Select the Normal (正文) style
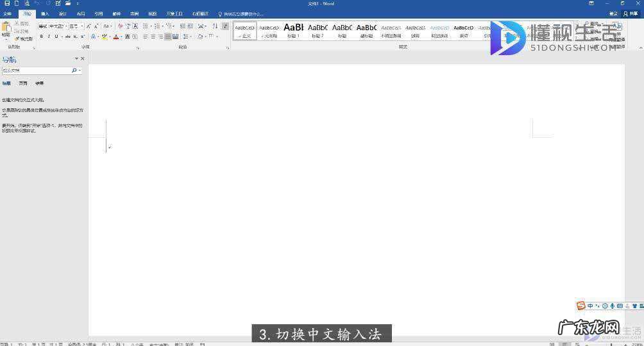The height and width of the screenshot is (346, 644). point(245,31)
